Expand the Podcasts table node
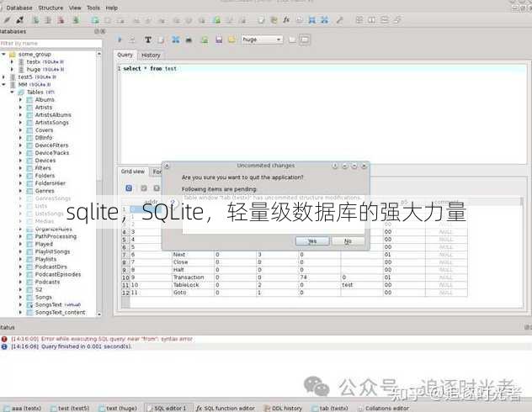This screenshot has width=532, height=412. [x=20, y=282]
